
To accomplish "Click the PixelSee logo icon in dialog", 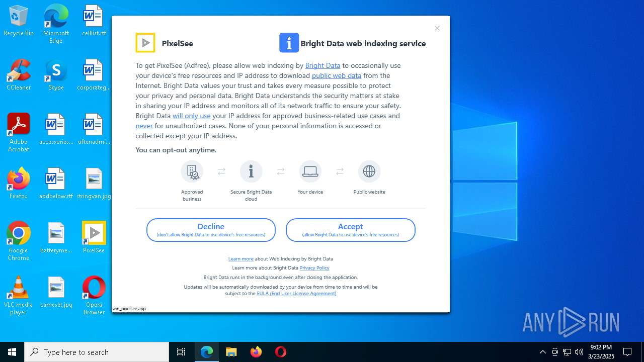I will 145,43.
